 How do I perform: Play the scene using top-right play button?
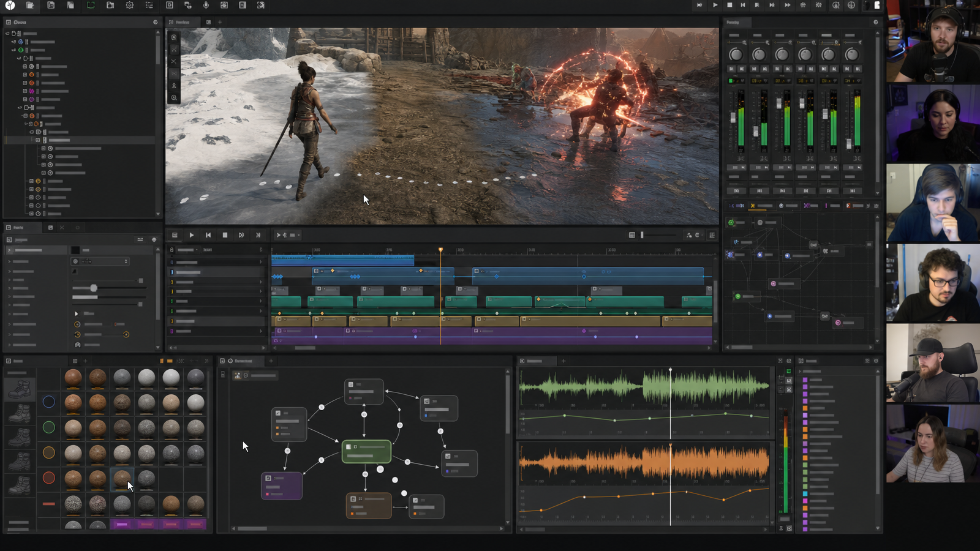715,5
